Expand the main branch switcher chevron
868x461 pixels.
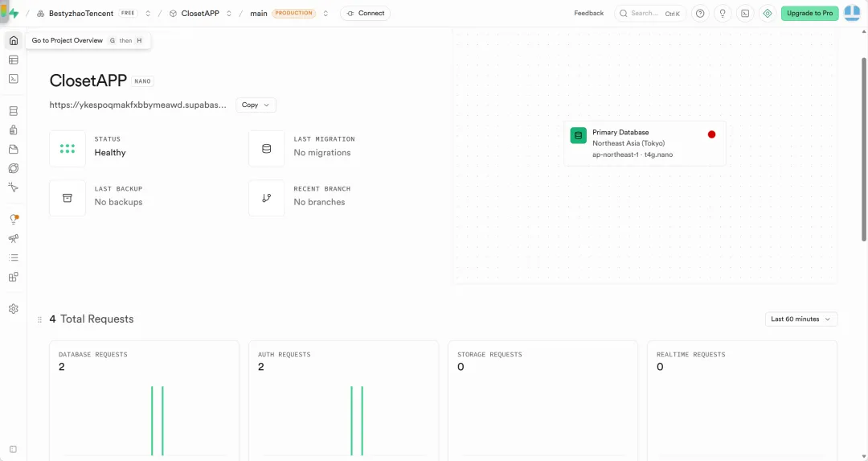pos(325,14)
